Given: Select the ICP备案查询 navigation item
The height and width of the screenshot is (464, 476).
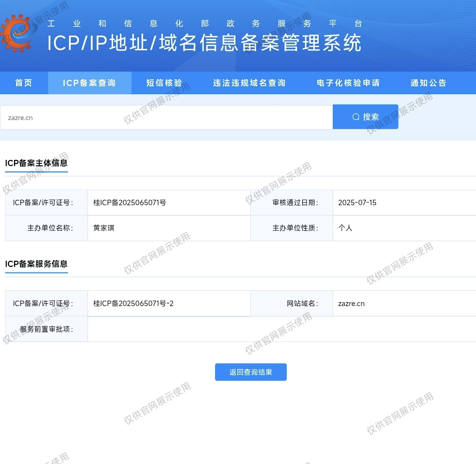Looking at the screenshot, I should pyautogui.click(x=90, y=82).
